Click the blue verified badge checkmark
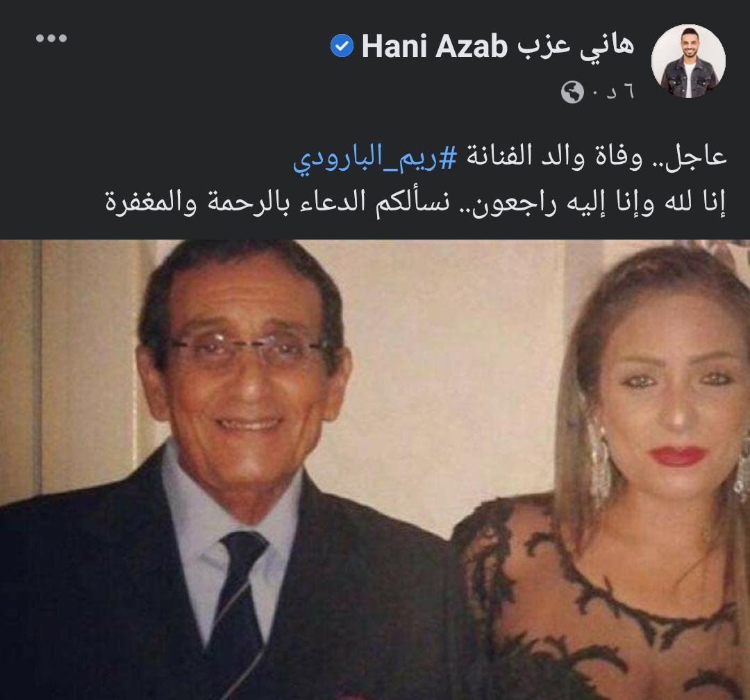The width and height of the screenshot is (750, 700). pyautogui.click(x=342, y=47)
